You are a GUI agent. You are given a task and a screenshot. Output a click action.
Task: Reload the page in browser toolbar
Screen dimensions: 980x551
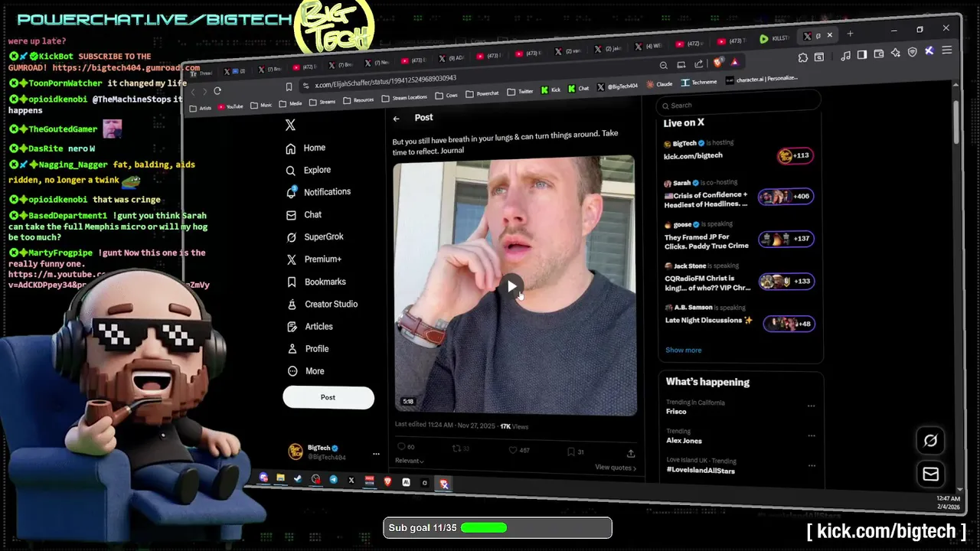tap(217, 91)
